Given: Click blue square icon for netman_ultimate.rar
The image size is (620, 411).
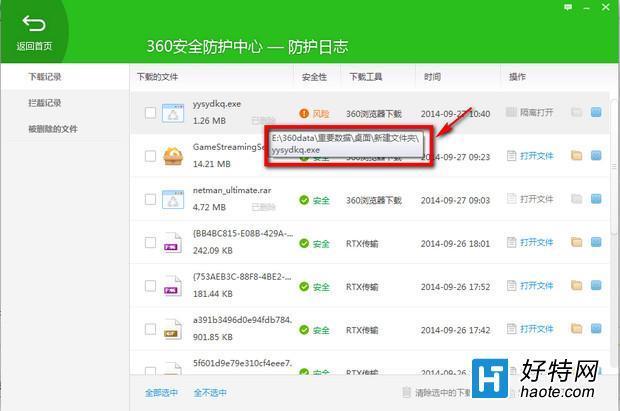Looking at the screenshot, I should (x=596, y=199).
